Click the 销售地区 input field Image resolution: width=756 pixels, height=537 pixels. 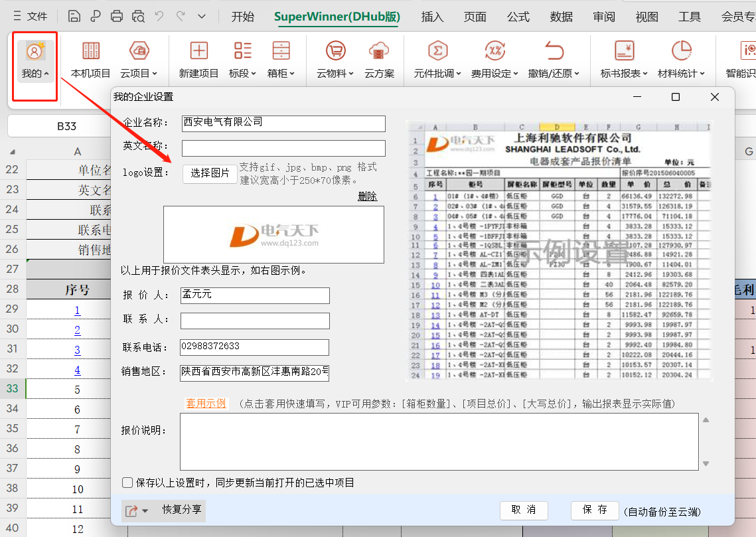255,372
